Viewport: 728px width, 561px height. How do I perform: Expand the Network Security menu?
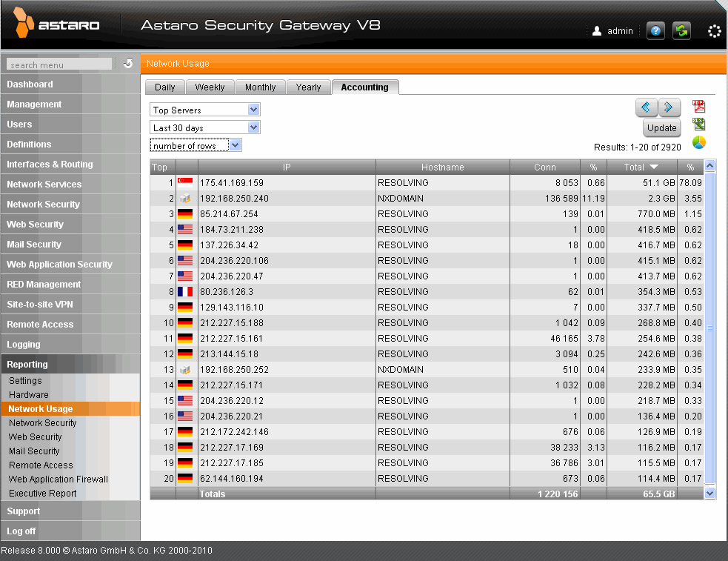coord(70,205)
